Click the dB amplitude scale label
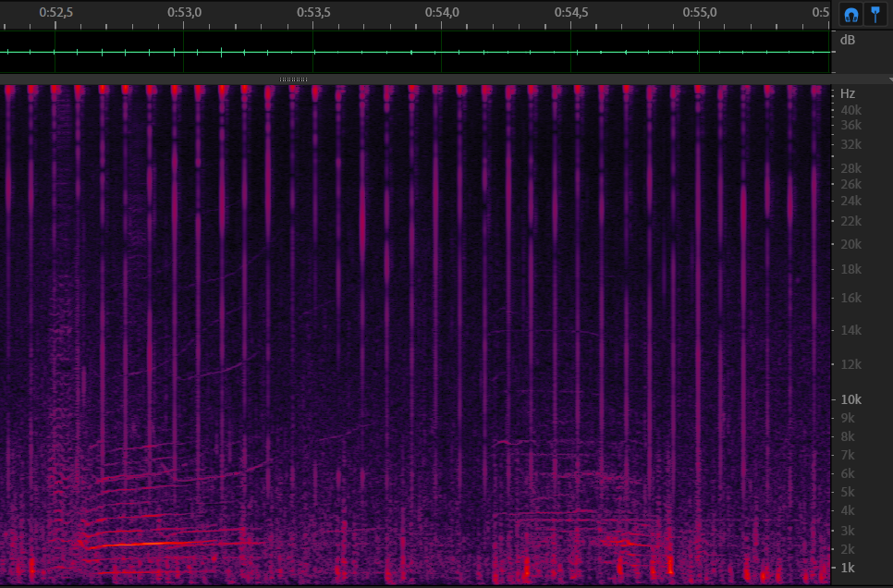This screenshot has width=893, height=588. 847,40
